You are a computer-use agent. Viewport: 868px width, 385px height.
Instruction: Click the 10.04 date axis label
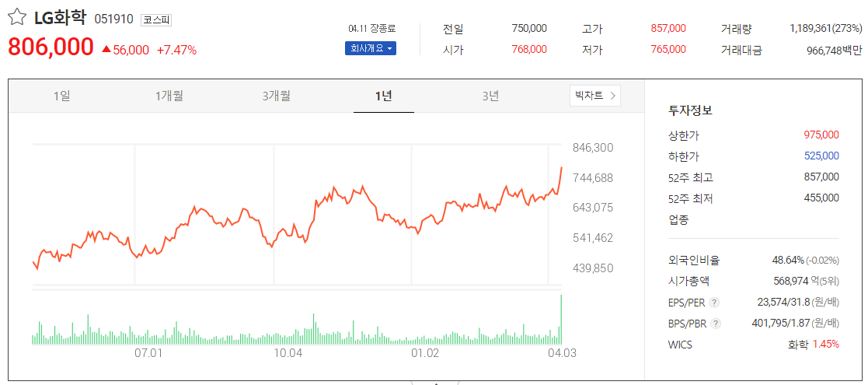pyautogui.click(x=288, y=353)
